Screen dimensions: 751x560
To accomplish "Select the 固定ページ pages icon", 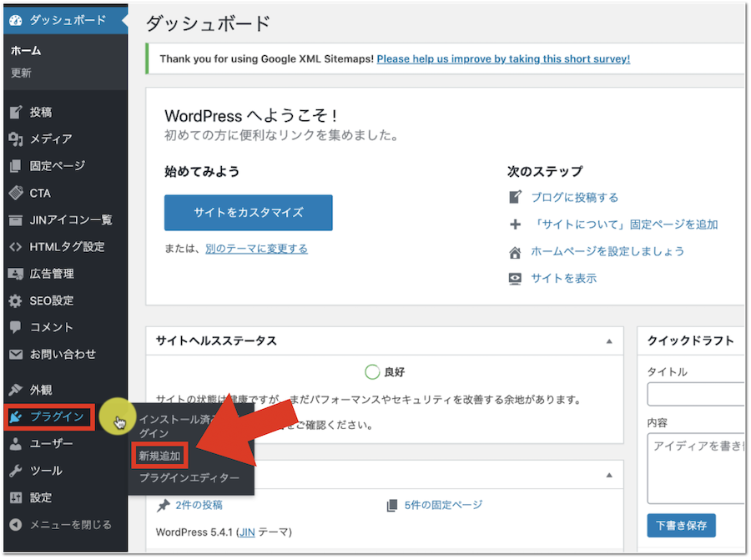I will click(15, 166).
